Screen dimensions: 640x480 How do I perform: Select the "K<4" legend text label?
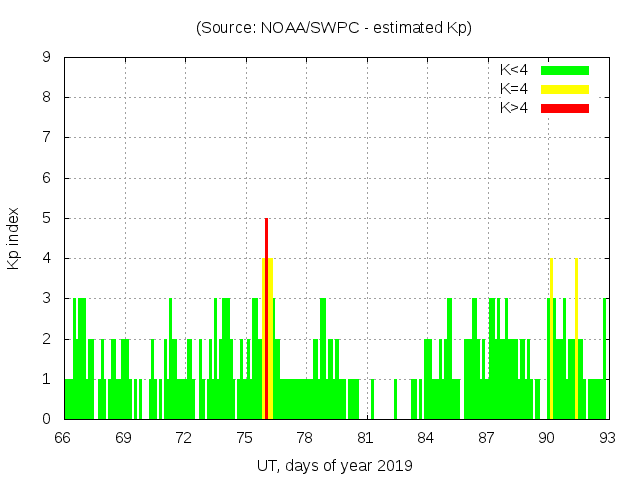coord(514,70)
